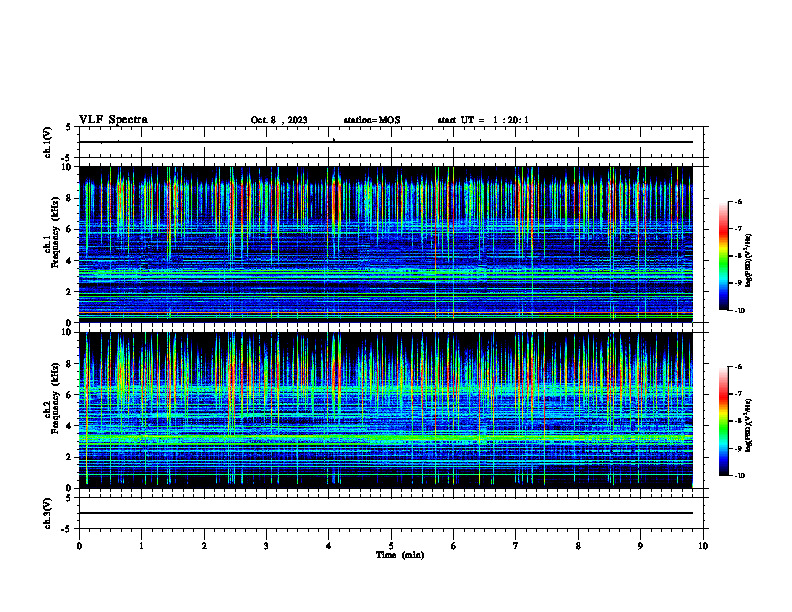Click time-axis tick label "10"
This screenshot has height=612, width=792.
pyautogui.click(x=703, y=546)
